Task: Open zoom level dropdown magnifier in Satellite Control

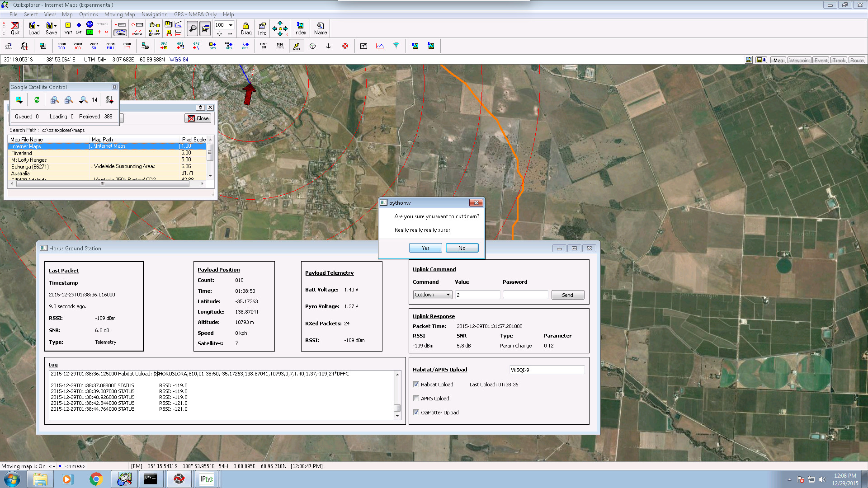Action: pos(83,100)
